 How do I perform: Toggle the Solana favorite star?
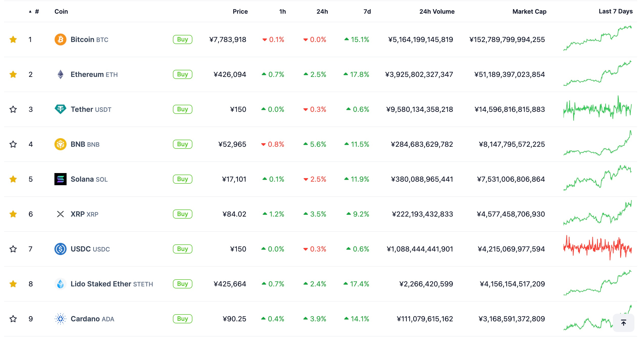[13, 179]
